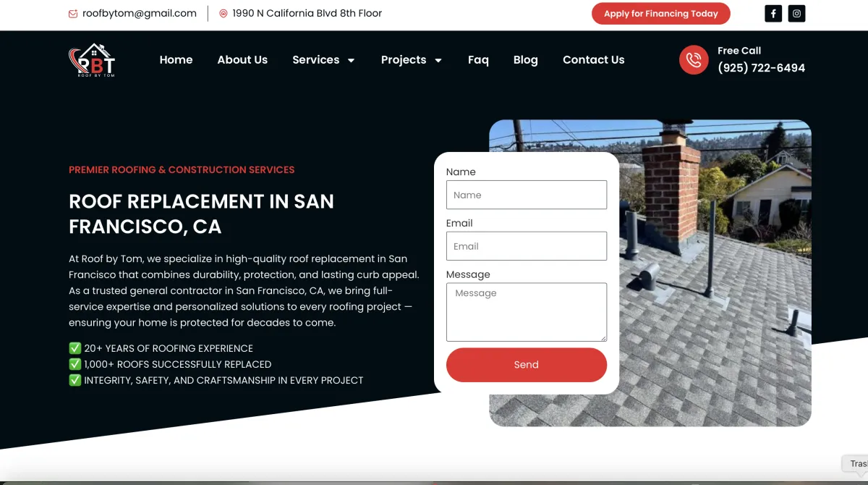Screen dimensions: 868x485
Task: Click the red phone call icon
Action: click(694, 59)
